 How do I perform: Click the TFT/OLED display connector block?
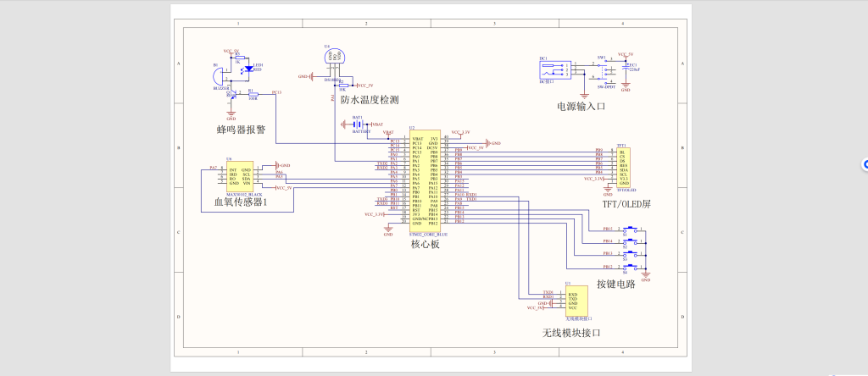point(620,167)
